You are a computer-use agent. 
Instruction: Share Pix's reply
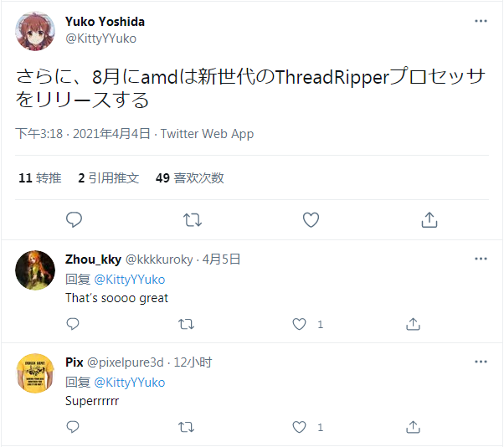[x=413, y=427]
